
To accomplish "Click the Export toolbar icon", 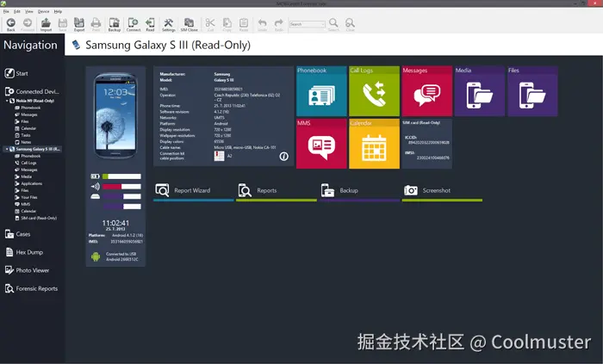I will tap(79, 25).
